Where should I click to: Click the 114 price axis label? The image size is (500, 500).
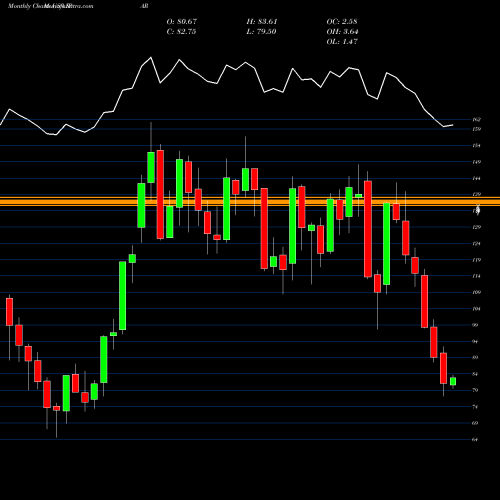click(x=476, y=276)
